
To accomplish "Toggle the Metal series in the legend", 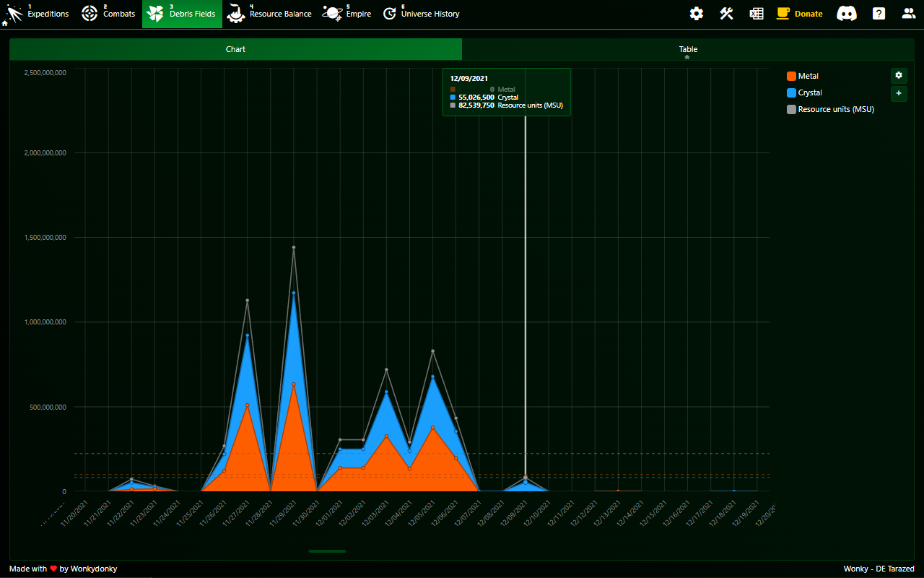I will [x=802, y=76].
